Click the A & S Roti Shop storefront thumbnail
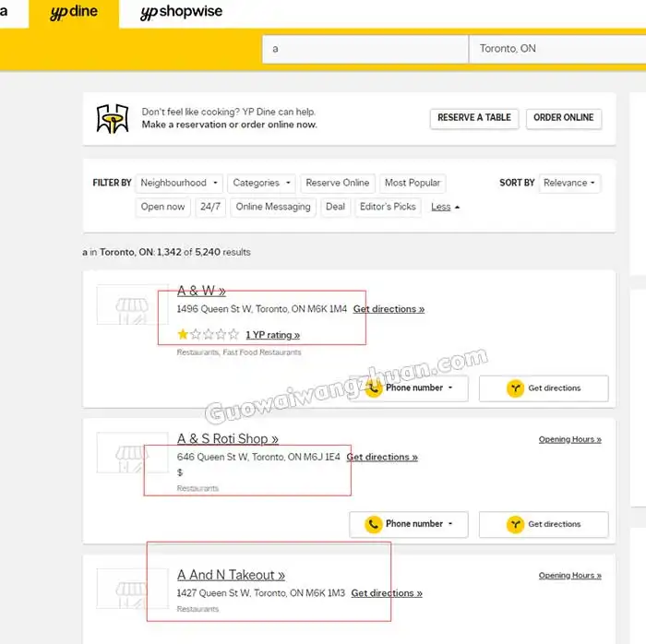This screenshot has height=644, width=646. pos(132,452)
